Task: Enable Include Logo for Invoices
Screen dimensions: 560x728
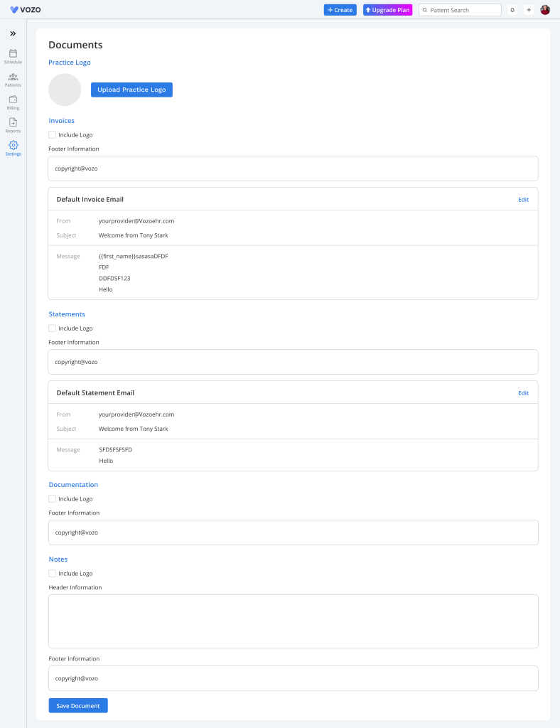Action: [x=52, y=135]
